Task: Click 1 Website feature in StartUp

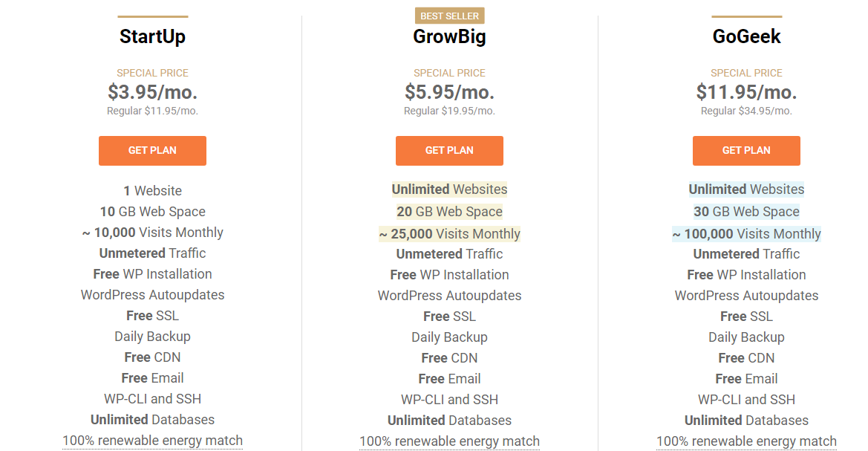Action: pos(152,191)
